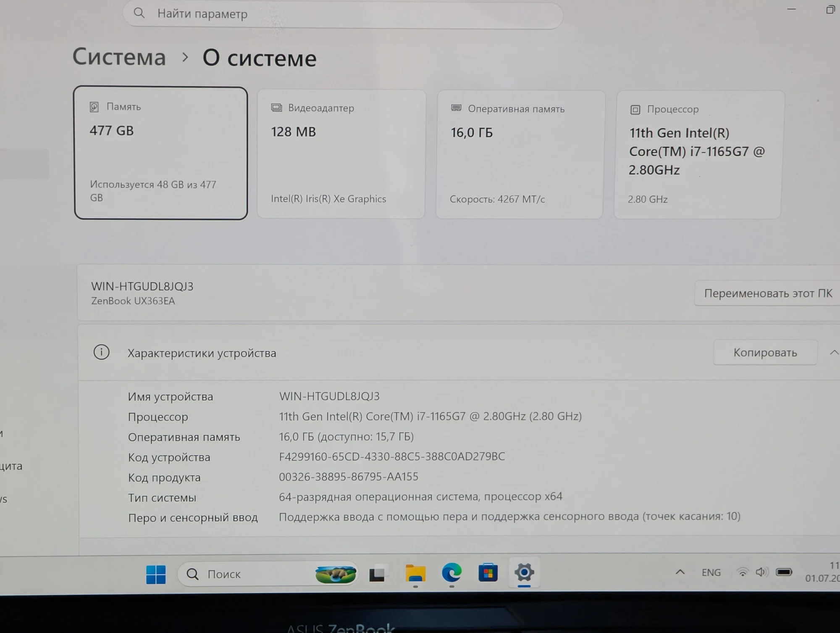Open Task View from the taskbar
Viewport: 840px width, 633px height.
pos(377,574)
